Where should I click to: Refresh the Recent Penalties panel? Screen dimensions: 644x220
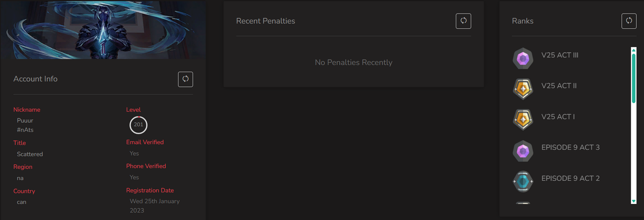[x=464, y=21]
